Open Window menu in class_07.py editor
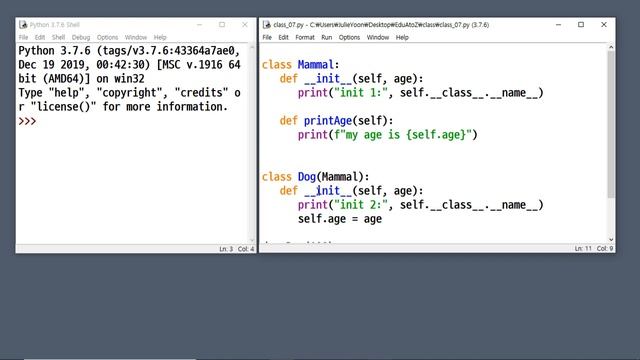 378,37
